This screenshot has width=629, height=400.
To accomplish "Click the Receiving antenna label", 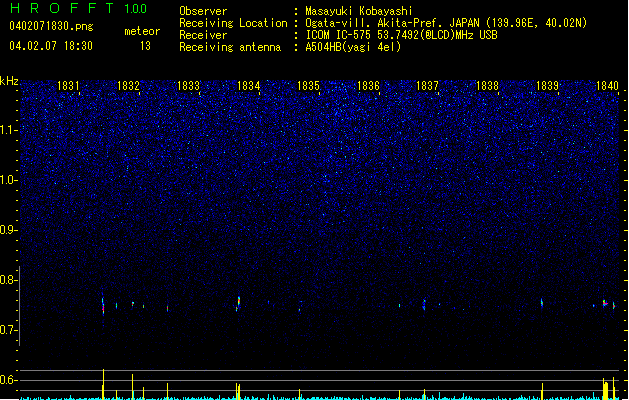I will pyautogui.click(x=230, y=47).
